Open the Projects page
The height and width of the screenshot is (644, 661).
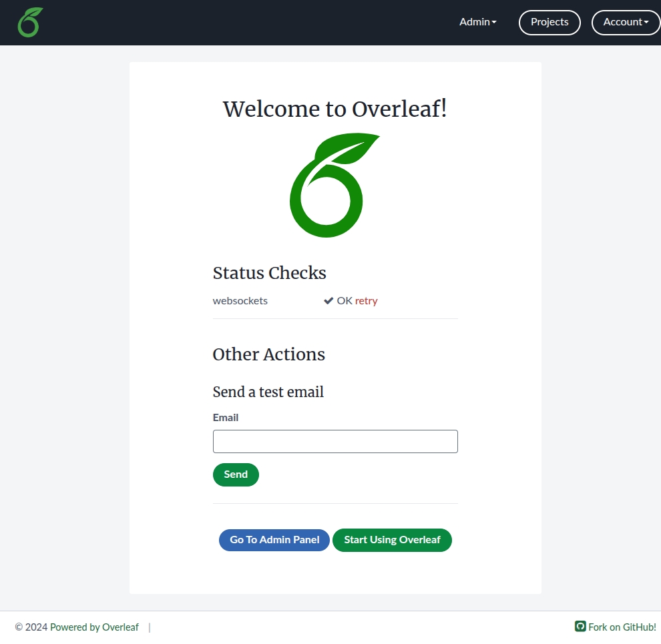[549, 22]
